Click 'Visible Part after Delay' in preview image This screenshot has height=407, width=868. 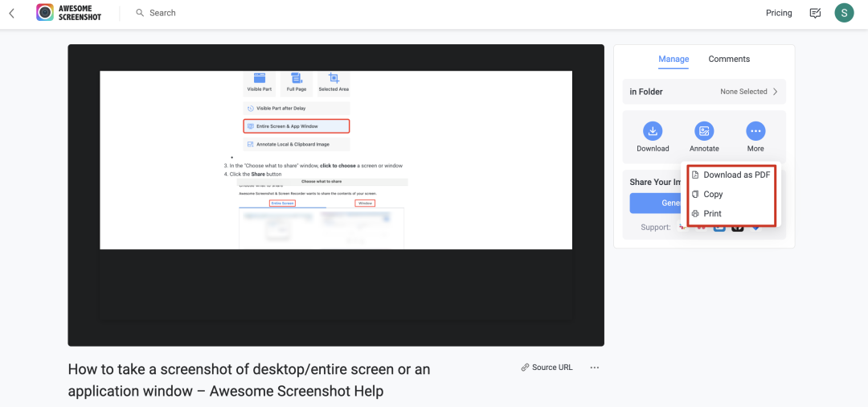[x=296, y=109]
